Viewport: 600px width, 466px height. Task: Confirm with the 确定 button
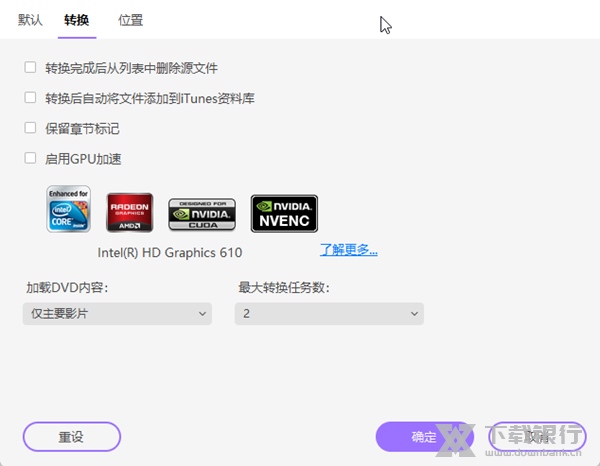(x=424, y=437)
